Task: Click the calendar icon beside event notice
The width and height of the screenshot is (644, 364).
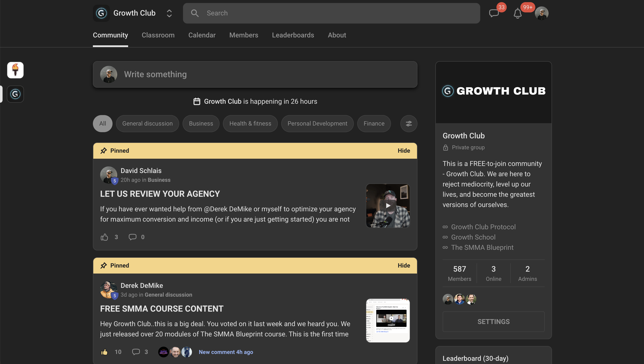Action: pos(197,101)
